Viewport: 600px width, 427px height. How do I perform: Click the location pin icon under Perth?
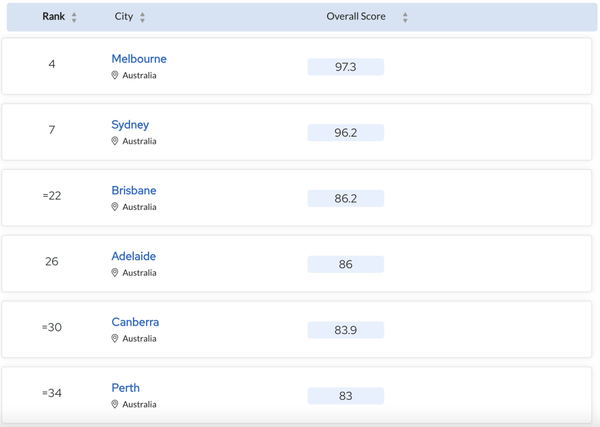[115, 405]
